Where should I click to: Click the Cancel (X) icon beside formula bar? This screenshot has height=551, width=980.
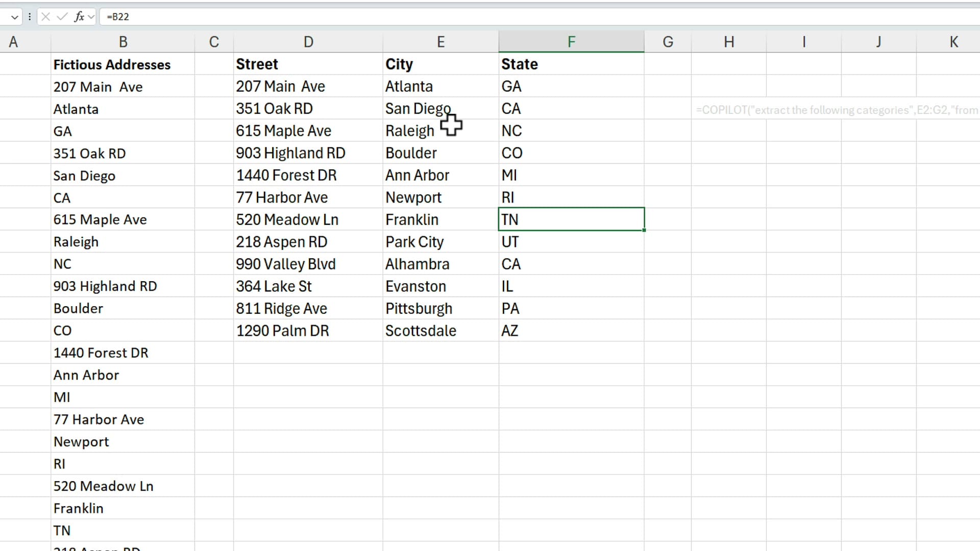[x=45, y=16]
